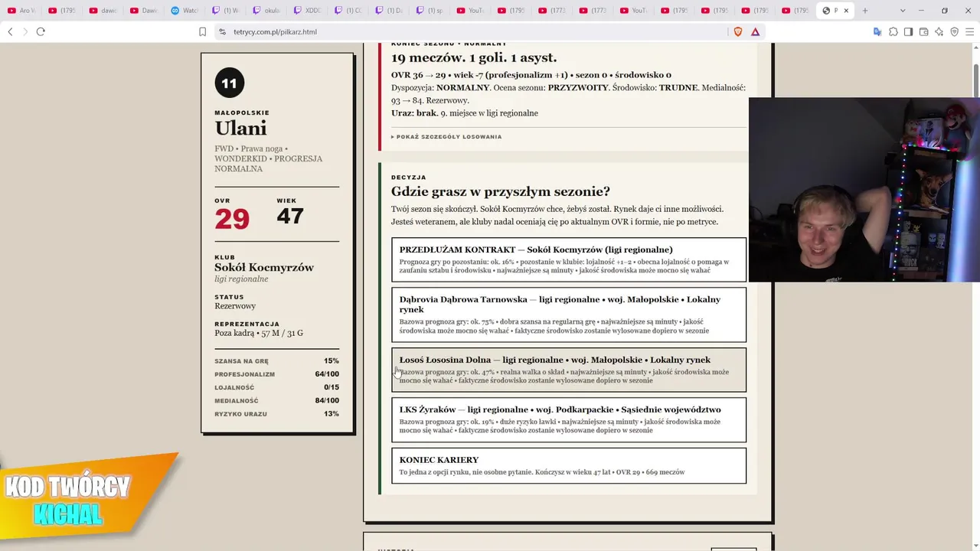Click the 'Sokół Kocmyrzów' club name in sidebar
This screenshot has width=980, height=551.
pyautogui.click(x=264, y=267)
